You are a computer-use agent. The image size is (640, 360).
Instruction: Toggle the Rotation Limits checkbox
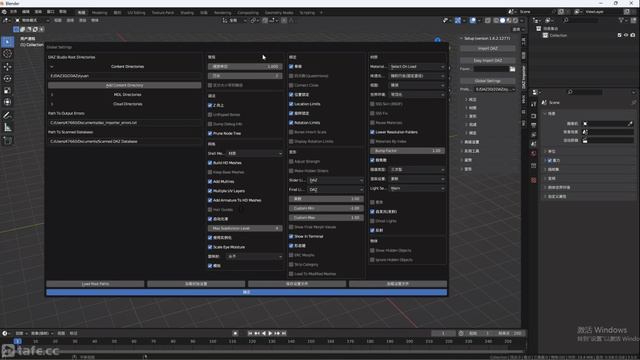pyautogui.click(x=291, y=122)
